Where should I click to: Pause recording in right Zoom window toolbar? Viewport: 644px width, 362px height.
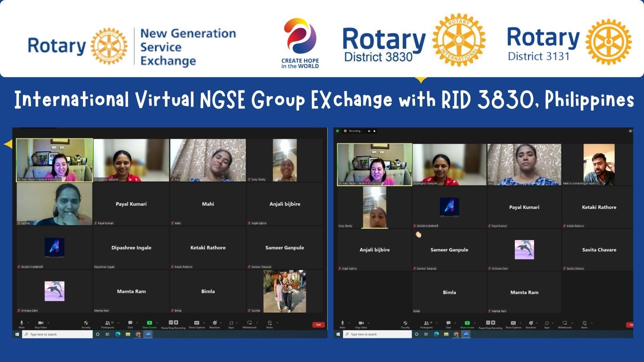coord(488,323)
